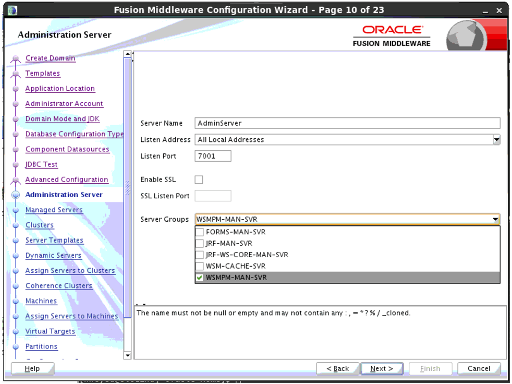Uncheck WSMPM-MAN-SVR server group
The width and height of the screenshot is (512, 384).
(199, 277)
